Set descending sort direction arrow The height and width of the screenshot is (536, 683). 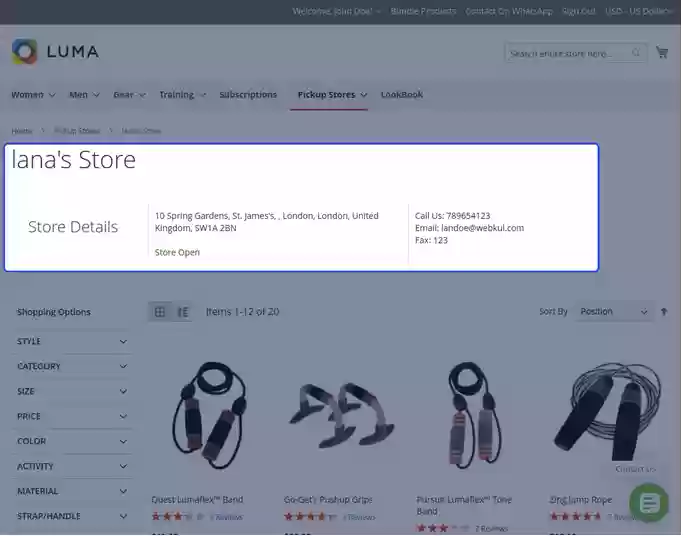coord(664,312)
